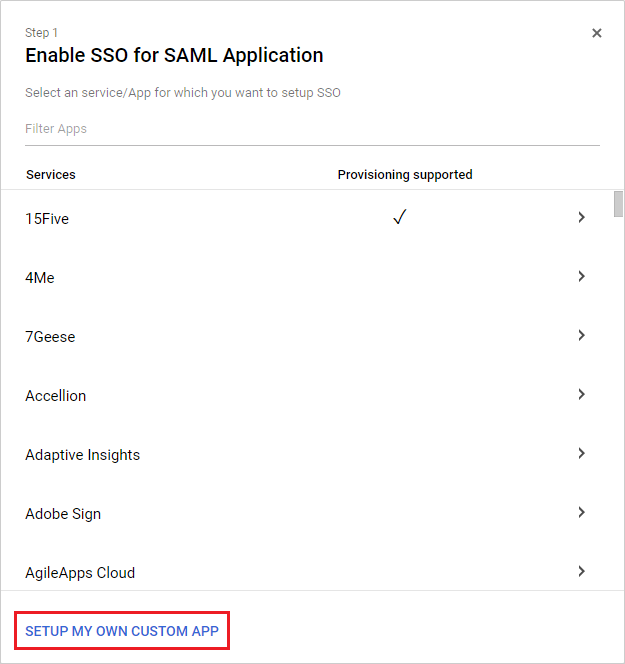
Task: Click the Accellion chevron icon
Action: (581, 394)
